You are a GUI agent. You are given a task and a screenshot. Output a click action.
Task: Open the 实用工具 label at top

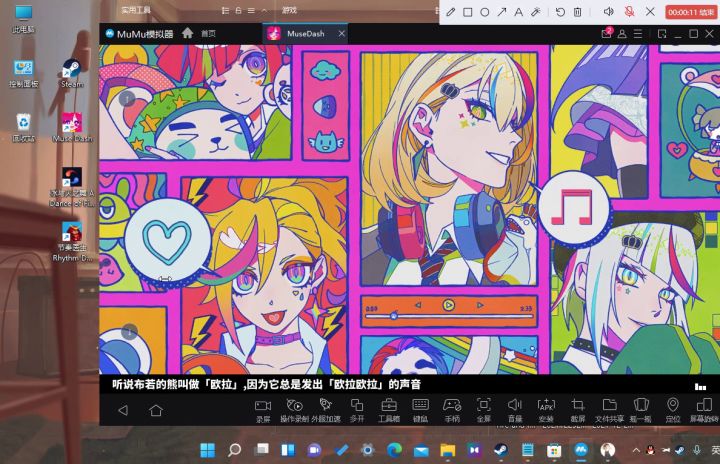click(136, 10)
